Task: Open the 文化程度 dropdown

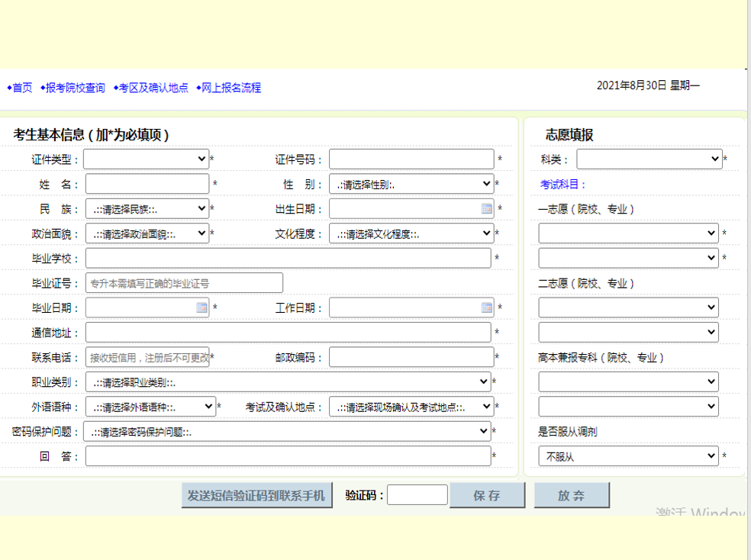Action: (411, 233)
